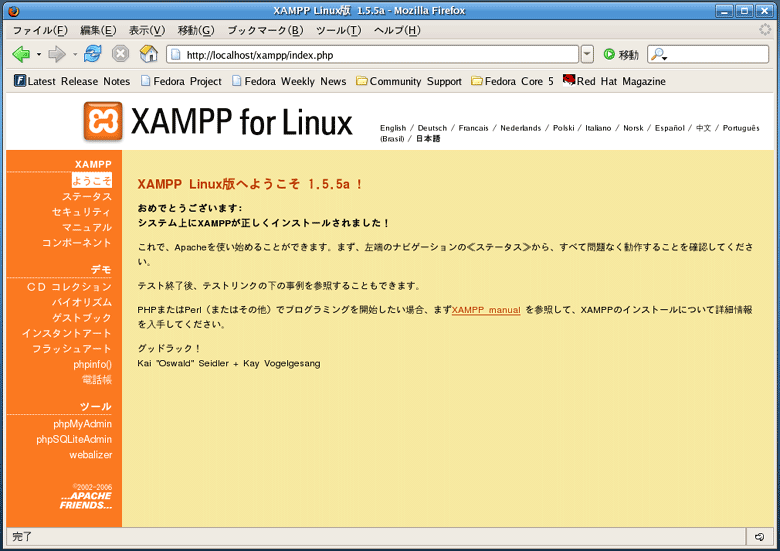
Task: Open the 電話帳 demo link
Action: point(97,380)
